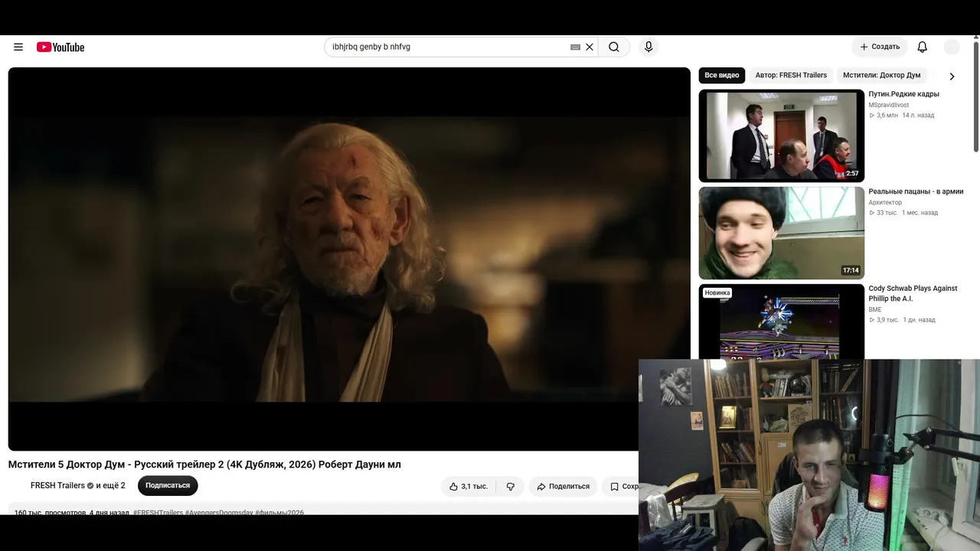Pause the Мстители 5 trailer in the player
Image resolution: width=980 pixels, height=551 pixels.
click(x=349, y=259)
